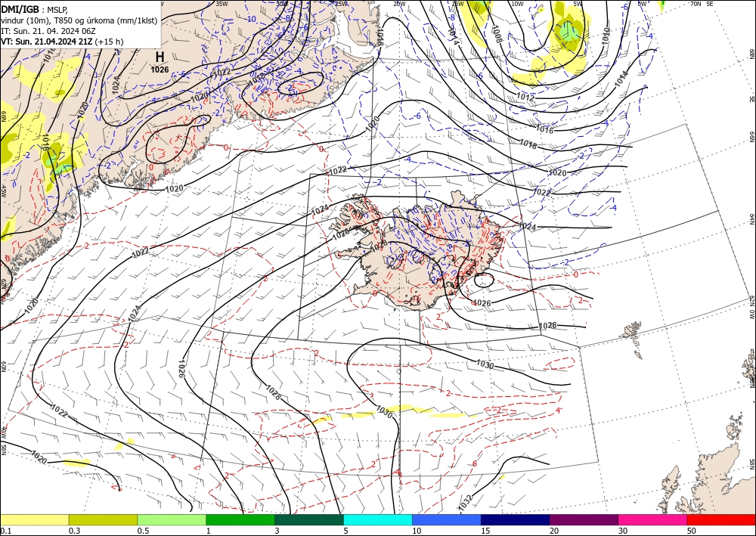The image size is (756, 536).
Task: Select the green 1–3 mm legend color
Action: point(240,519)
